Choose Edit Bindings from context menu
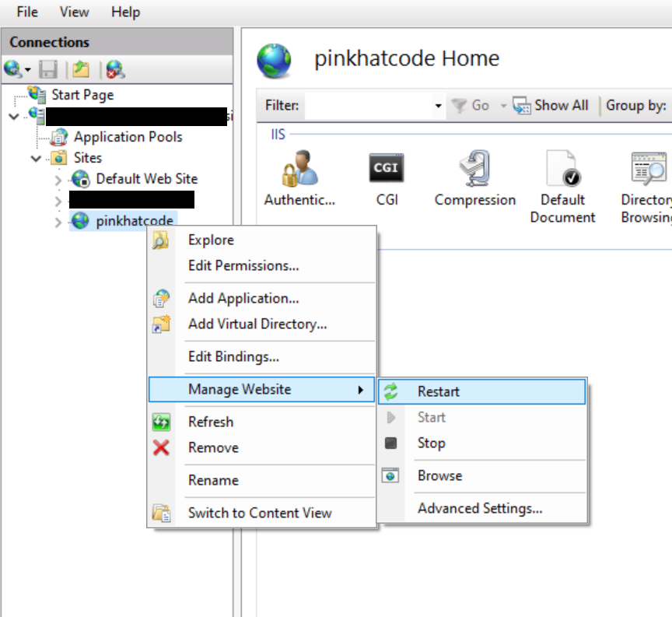The height and width of the screenshot is (617, 672). pyautogui.click(x=233, y=357)
